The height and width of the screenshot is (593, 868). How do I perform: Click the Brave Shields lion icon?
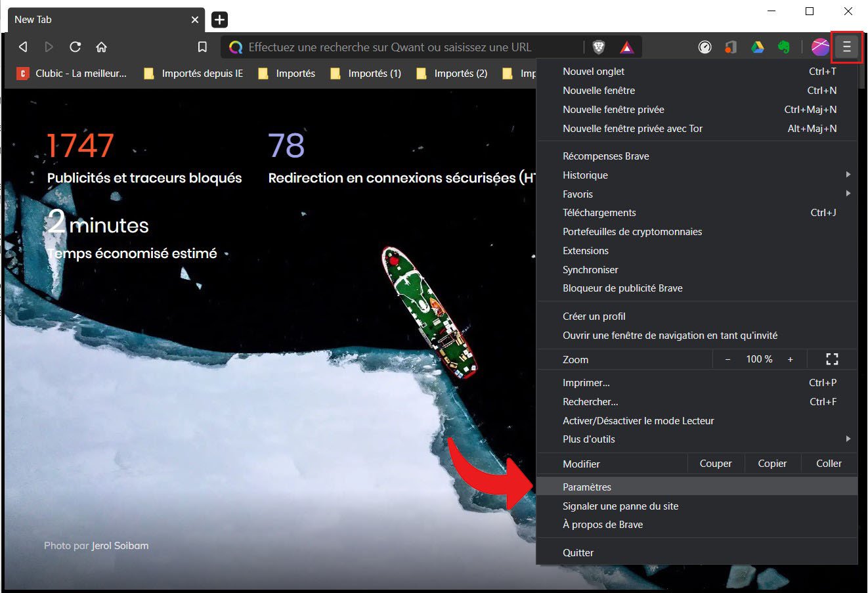(x=599, y=47)
